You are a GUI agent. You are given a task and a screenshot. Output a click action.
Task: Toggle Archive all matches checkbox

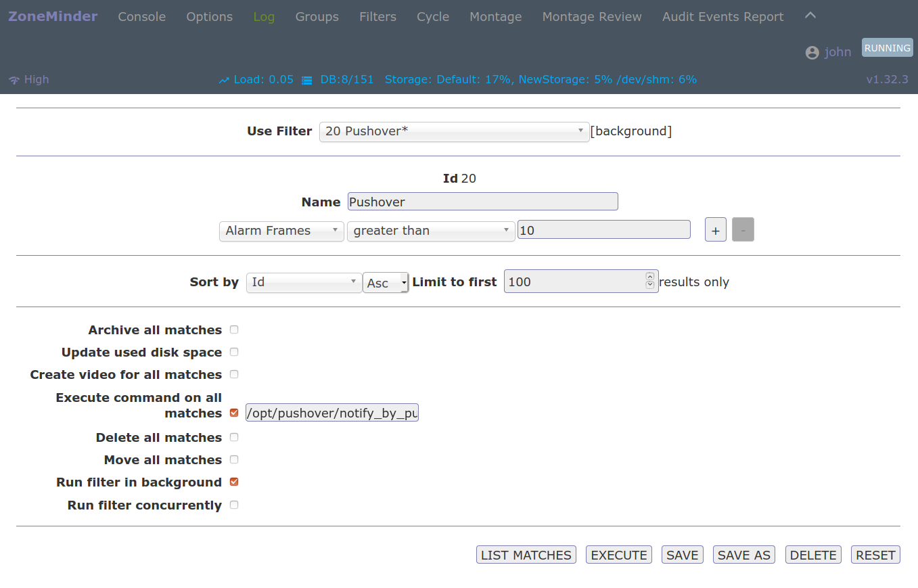(x=234, y=330)
